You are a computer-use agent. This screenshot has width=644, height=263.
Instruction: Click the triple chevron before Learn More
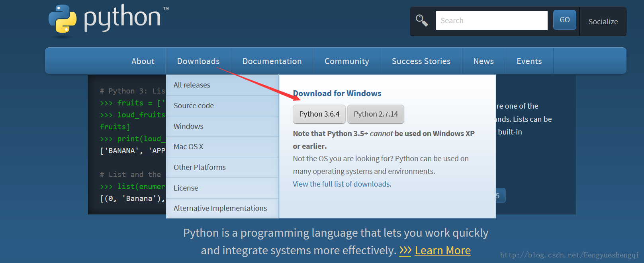tap(405, 250)
